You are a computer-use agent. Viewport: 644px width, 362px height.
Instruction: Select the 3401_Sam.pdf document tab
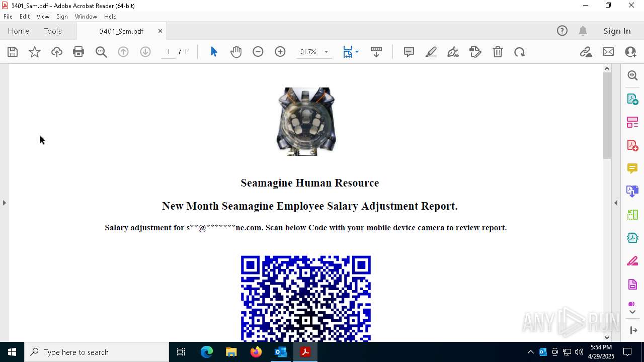tap(121, 31)
